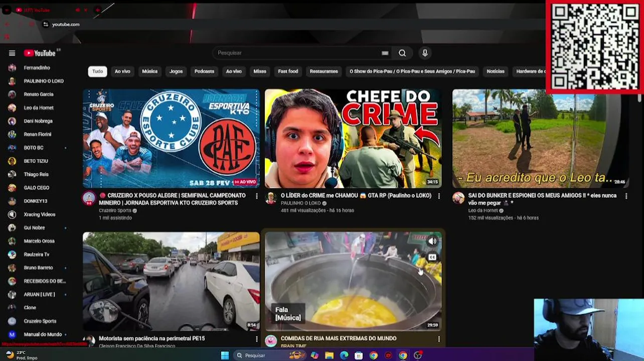Select the Tudo filter chip
644x361 pixels.
(x=97, y=71)
